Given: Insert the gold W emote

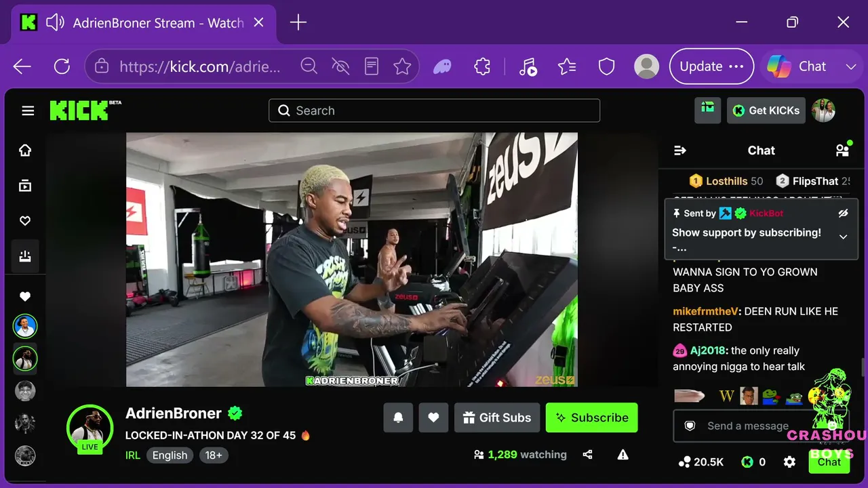Looking at the screenshot, I should tap(727, 396).
